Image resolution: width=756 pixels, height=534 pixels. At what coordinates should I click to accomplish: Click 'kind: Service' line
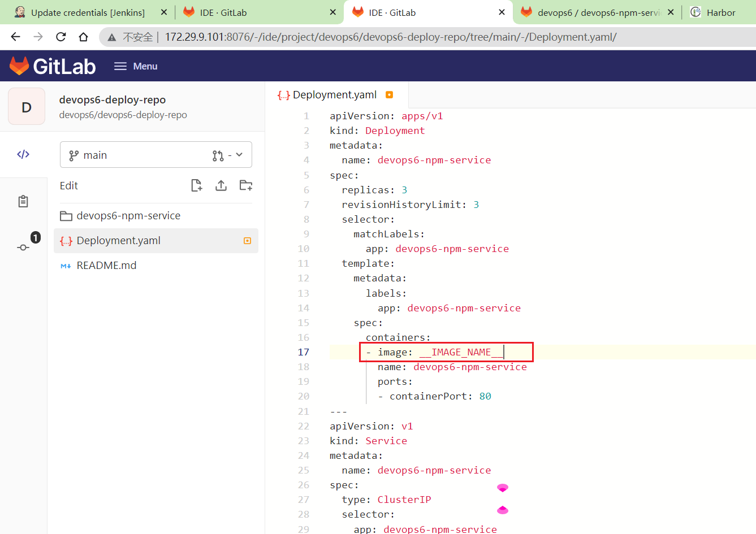pyautogui.click(x=368, y=441)
